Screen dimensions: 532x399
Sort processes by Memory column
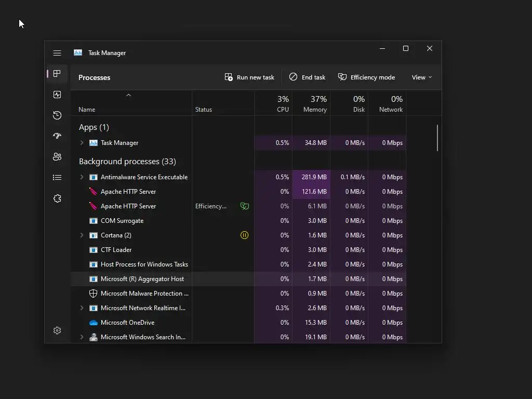311,103
